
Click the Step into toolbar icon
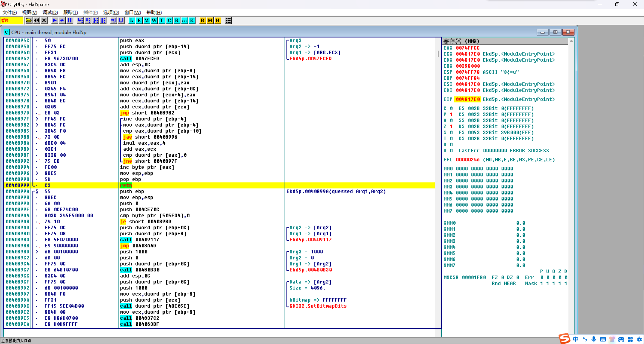80,21
